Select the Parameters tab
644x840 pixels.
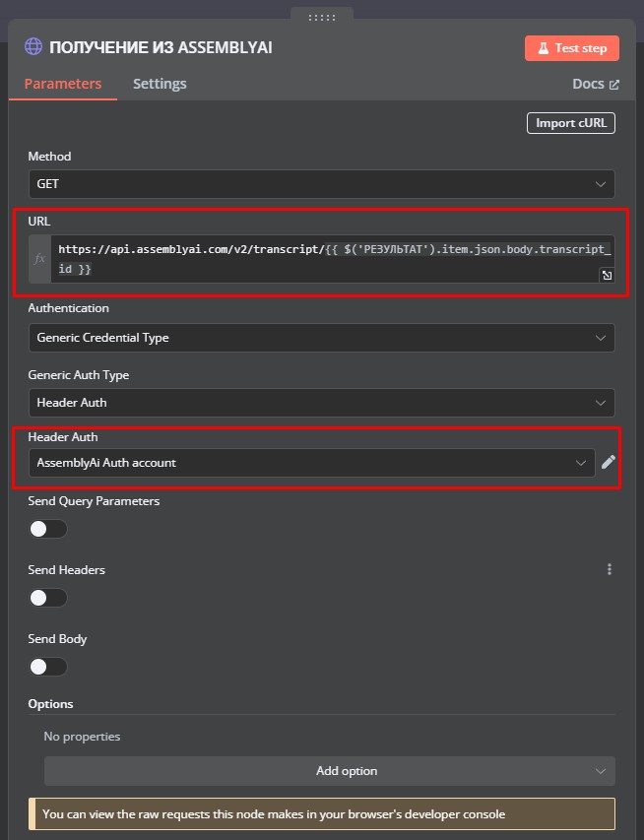pos(63,84)
